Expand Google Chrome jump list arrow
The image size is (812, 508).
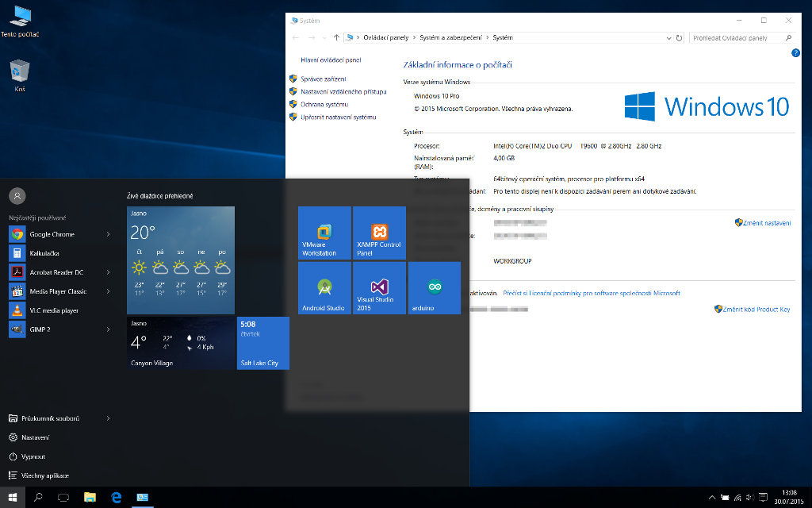coord(108,234)
